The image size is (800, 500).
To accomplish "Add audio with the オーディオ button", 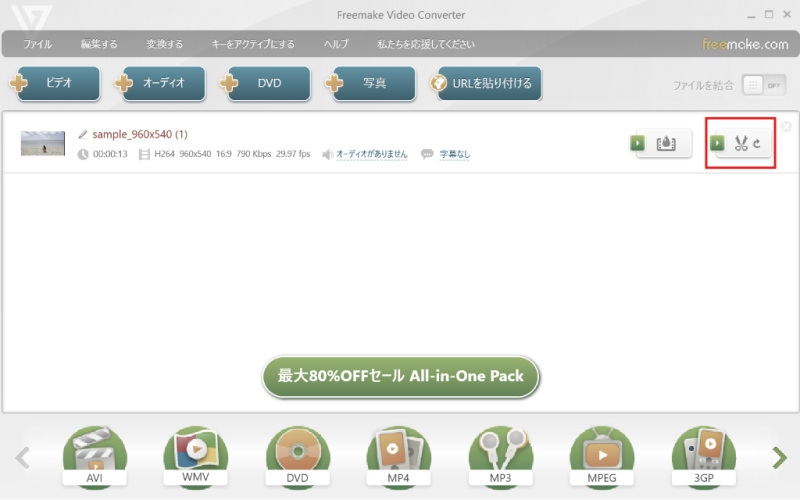I will point(160,83).
